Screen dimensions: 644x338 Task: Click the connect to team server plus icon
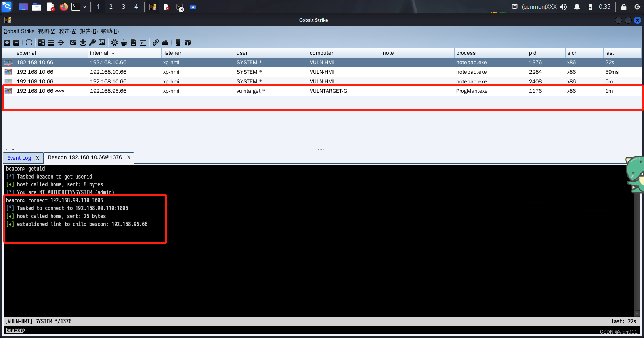point(7,42)
